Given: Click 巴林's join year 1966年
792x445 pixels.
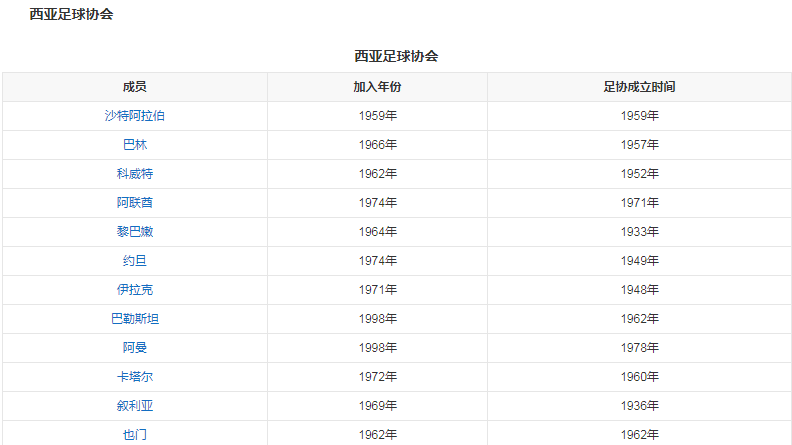Looking at the screenshot, I should pos(377,145).
